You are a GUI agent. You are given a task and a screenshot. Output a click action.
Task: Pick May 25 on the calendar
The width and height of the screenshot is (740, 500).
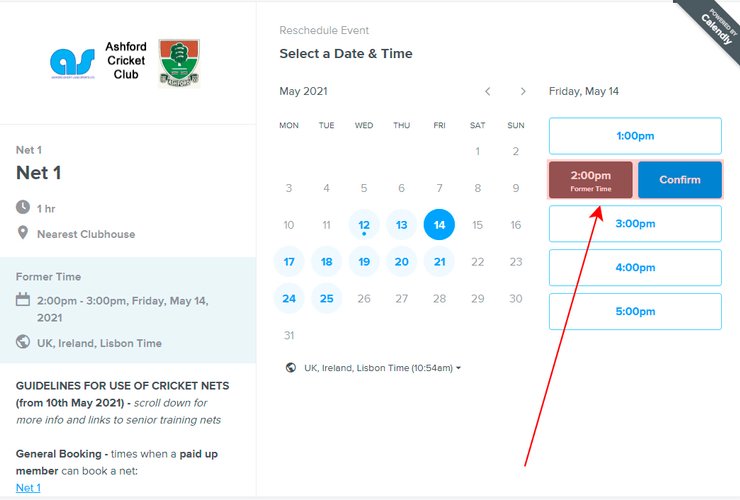[326, 298]
